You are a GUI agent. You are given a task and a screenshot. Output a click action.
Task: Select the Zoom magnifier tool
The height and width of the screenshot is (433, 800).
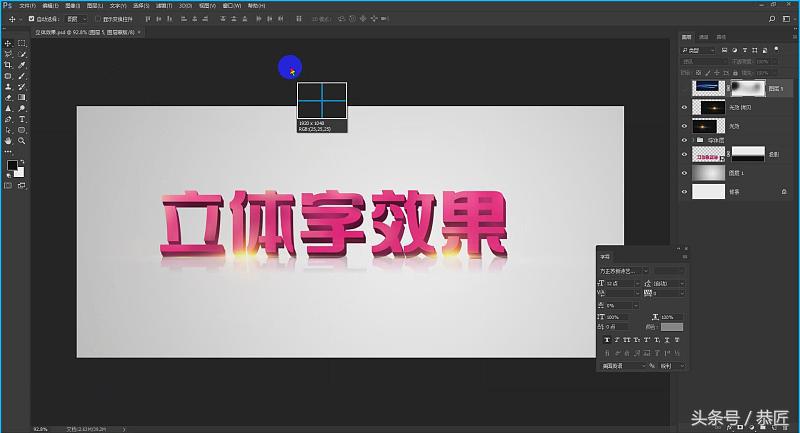[x=21, y=141]
